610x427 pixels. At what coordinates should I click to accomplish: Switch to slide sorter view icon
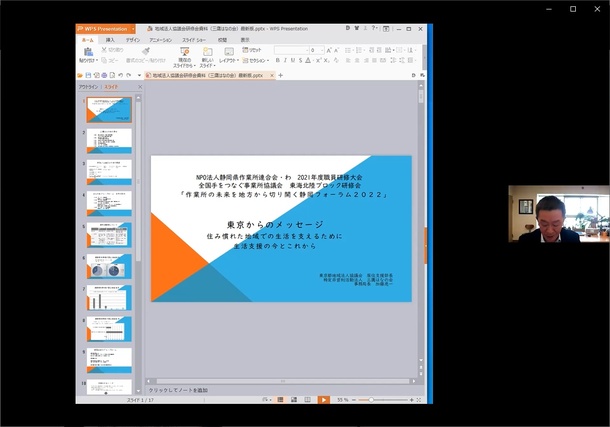tap(295, 399)
